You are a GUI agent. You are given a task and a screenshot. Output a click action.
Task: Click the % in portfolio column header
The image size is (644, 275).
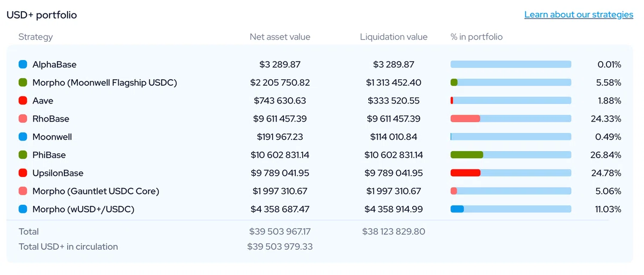pos(477,37)
